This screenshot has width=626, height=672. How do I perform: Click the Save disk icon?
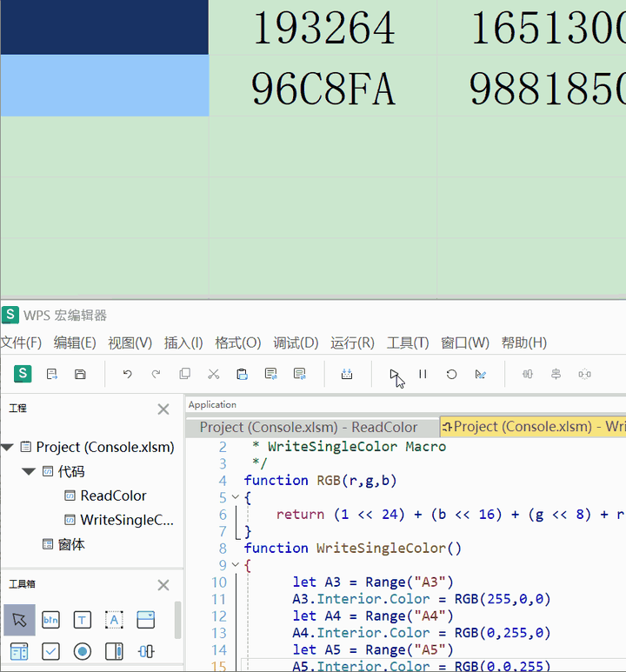(80, 374)
